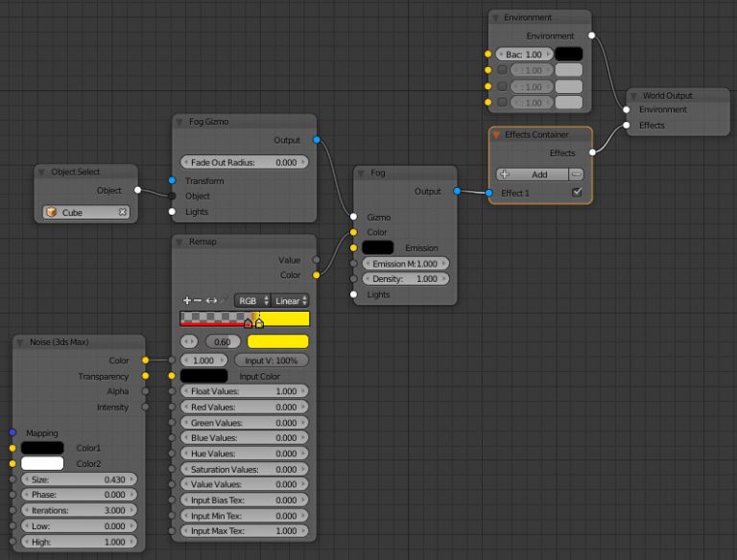Open the Linear interpolation dropdown
The width and height of the screenshot is (737, 560).
(x=291, y=301)
